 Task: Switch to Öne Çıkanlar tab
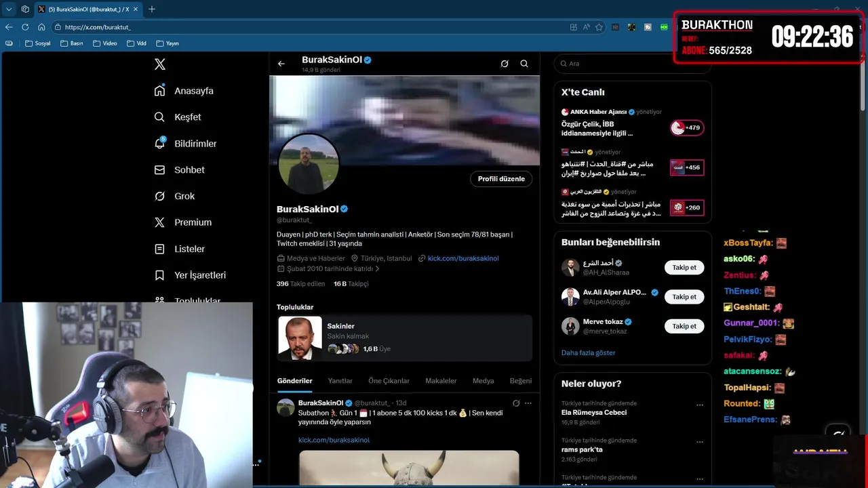pyautogui.click(x=389, y=381)
